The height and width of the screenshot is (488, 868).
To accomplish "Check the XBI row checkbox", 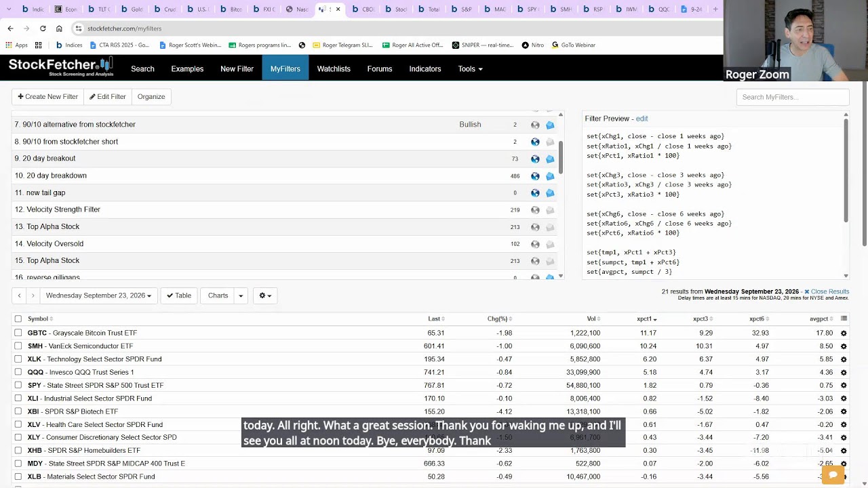I will (18, 411).
